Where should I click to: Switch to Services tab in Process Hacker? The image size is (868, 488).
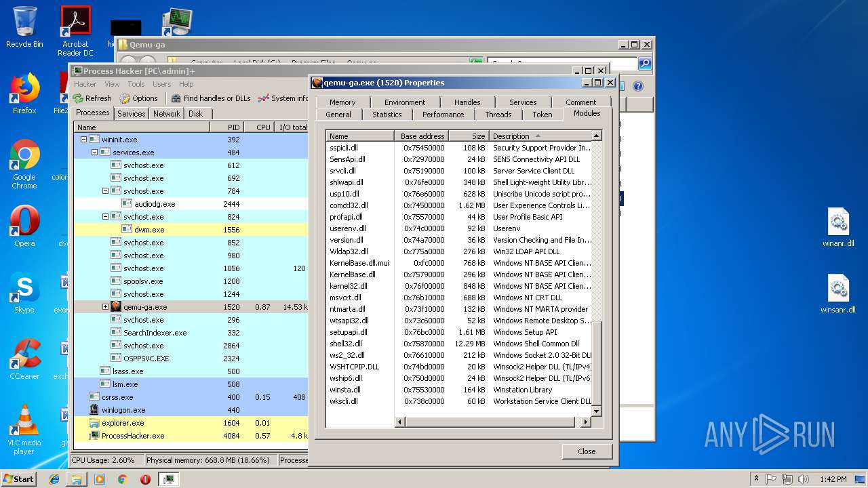131,114
